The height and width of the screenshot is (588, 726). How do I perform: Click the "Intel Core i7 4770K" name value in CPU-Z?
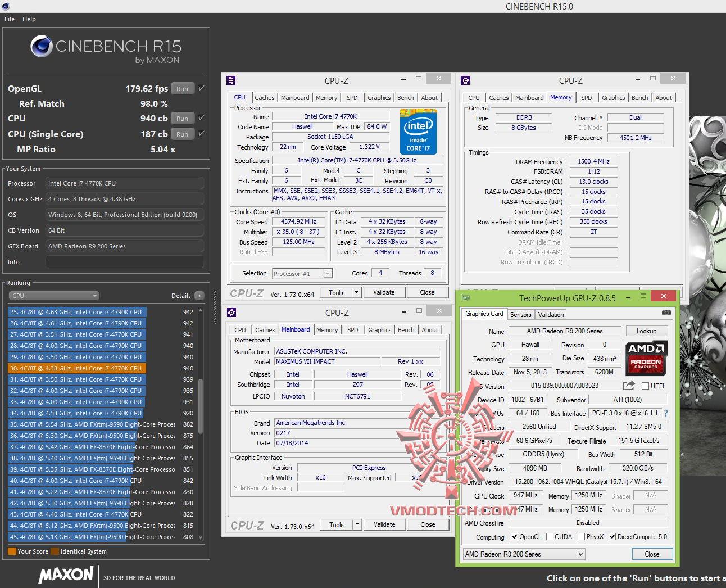330,116
